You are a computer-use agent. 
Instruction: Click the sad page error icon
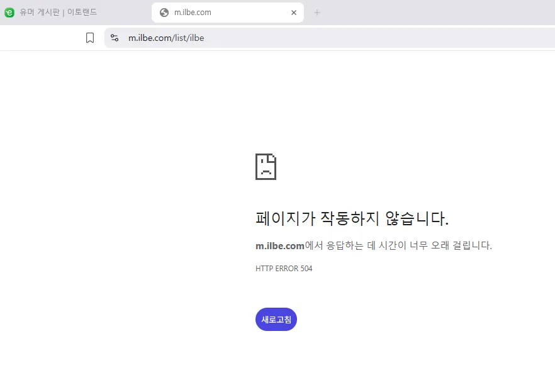266,167
